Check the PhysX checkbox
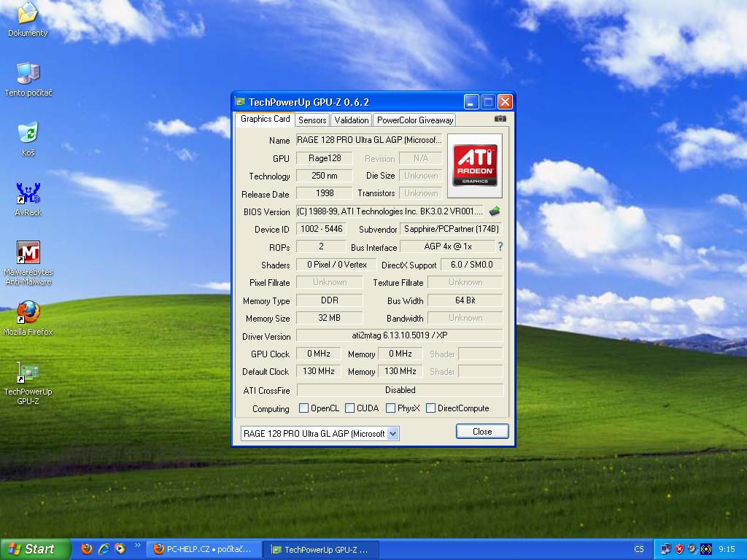This screenshot has width=747, height=560. pos(391,408)
